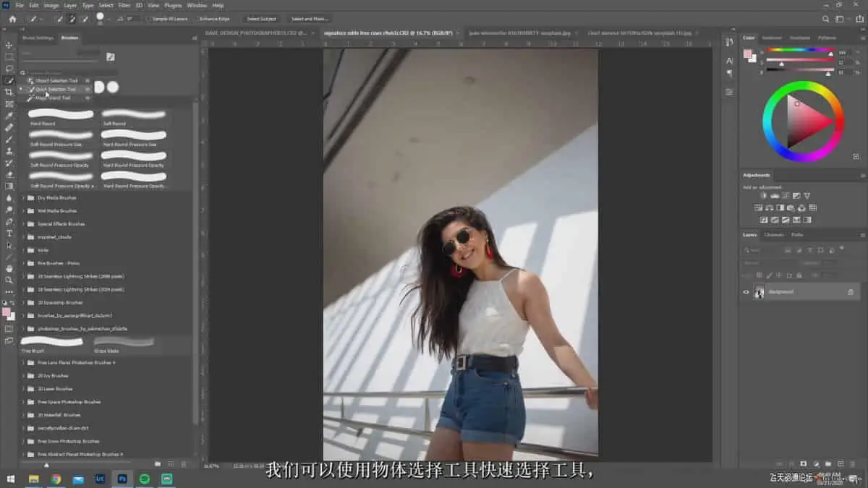The width and height of the screenshot is (868, 488).
Task: Expand the Dry Media Brushes folder
Action: pos(23,197)
